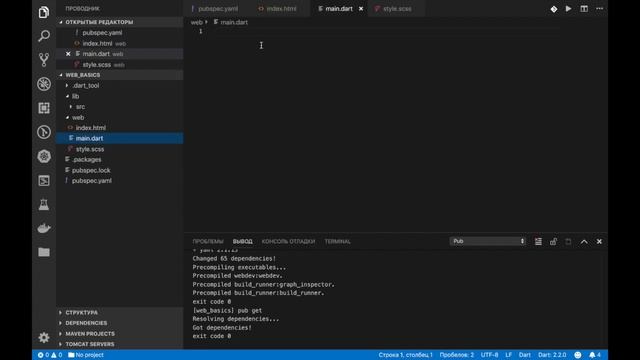This screenshot has width=640, height=360.
Task: Open the Debug view in activity bar
Action: (44, 84)
